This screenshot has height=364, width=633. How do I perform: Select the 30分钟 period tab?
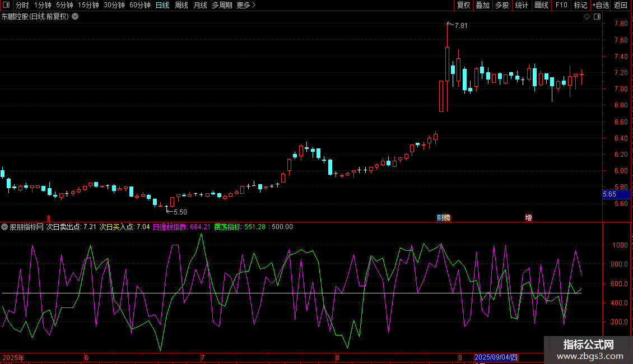pyautogui.click(x=114, y=5)
